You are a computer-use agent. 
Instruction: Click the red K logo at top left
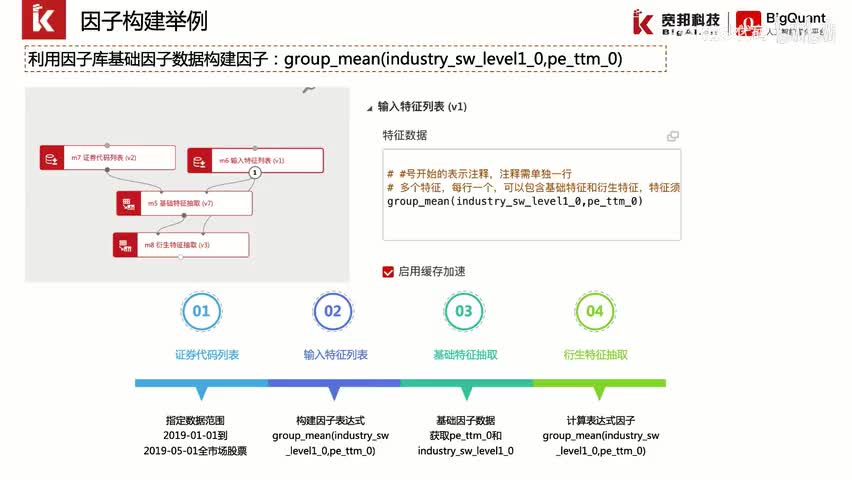pos(43,20)
